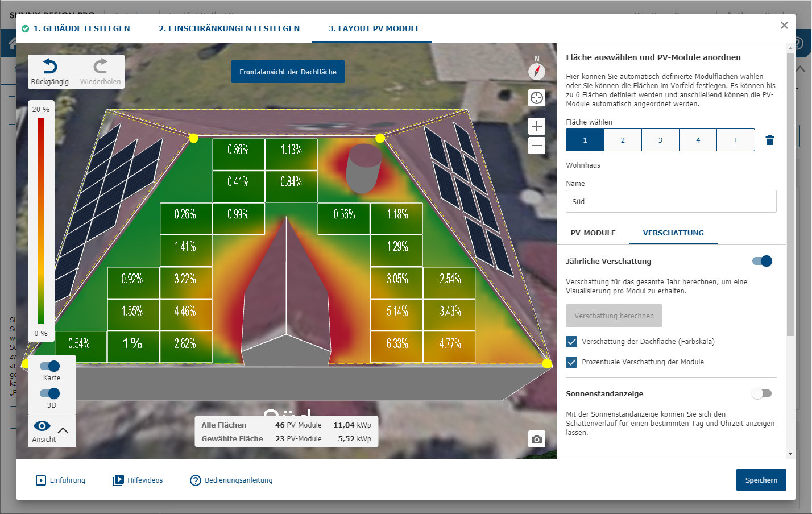This screenshot has width=812, height=514.
Task: Click the Name field containing Süd
Action: pyautogui.click(x=671, y=201)
